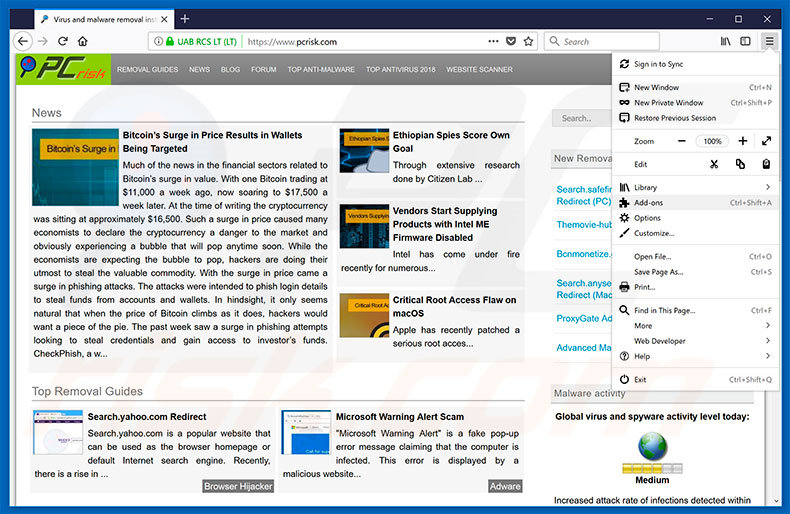
Task: Show sidebars toolbar icon
Action: pyautogui.click(x=745, y=41)
